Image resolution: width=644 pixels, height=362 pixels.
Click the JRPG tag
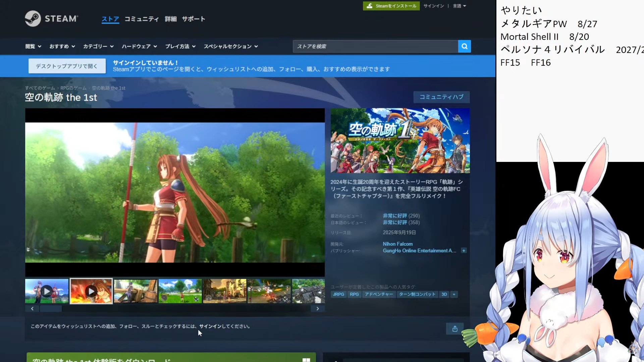pos(338,294)
